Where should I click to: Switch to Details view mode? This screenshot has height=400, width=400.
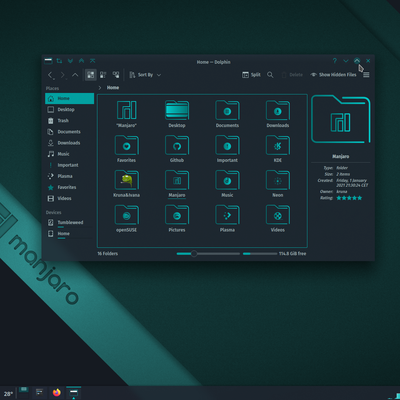click(116, 75)
